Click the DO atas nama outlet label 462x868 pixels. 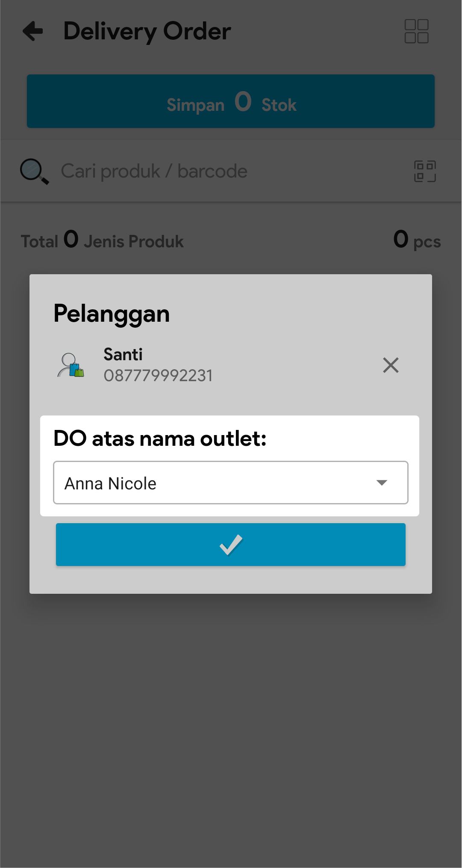(160, 438)
